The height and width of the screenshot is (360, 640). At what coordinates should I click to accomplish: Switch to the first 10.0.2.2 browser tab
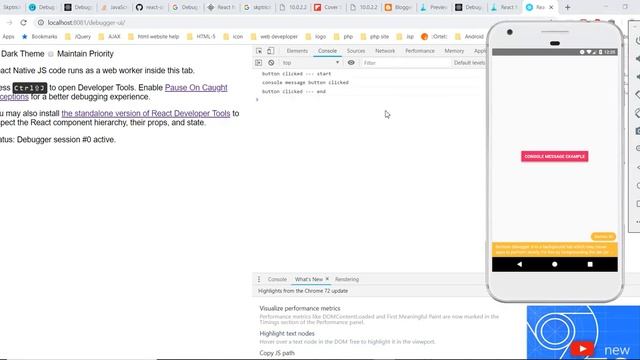(x=294, y=7)
